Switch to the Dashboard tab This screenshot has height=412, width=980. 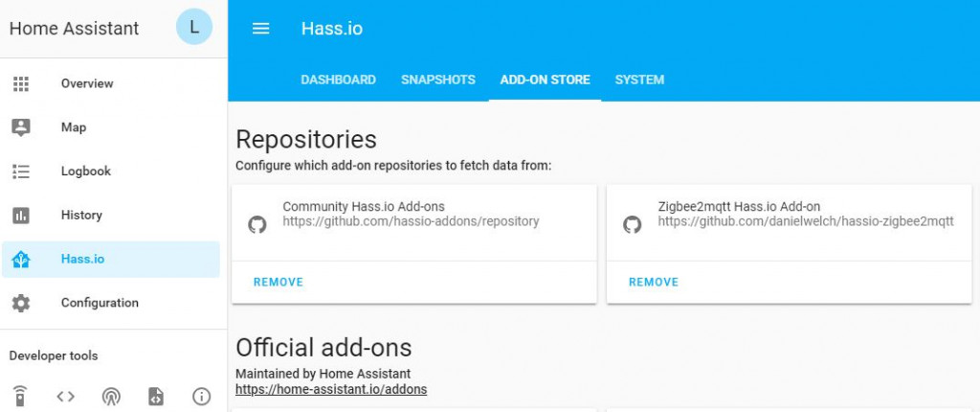(338, 80)
